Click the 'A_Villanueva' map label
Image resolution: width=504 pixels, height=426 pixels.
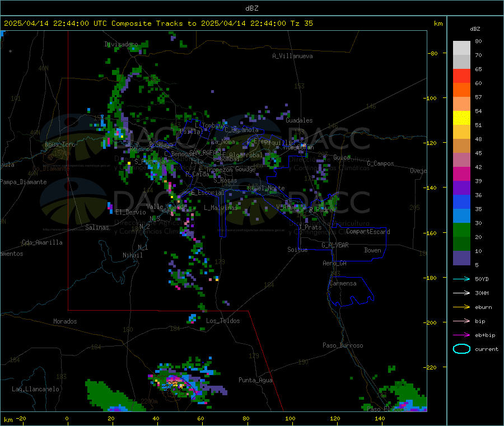(292, 56)
